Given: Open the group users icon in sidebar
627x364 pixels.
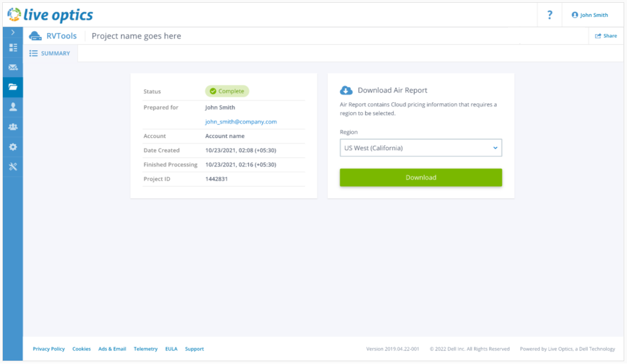Looking at the screenshot, I should click(13, 127).
